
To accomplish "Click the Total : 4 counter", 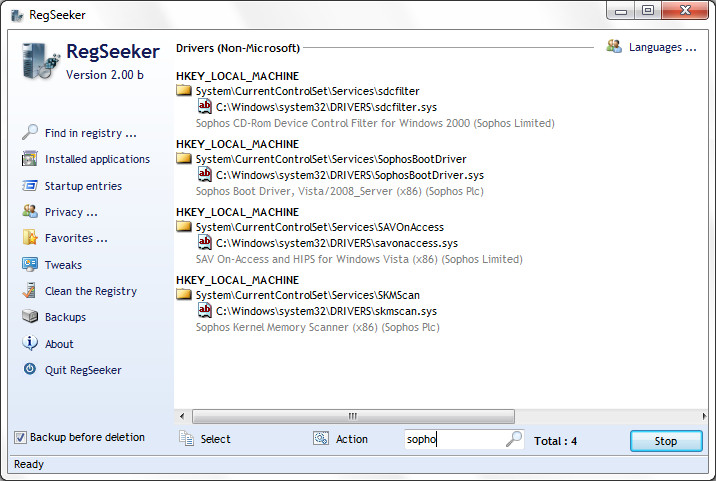I will pyautogui.click(x=555, y=441).
